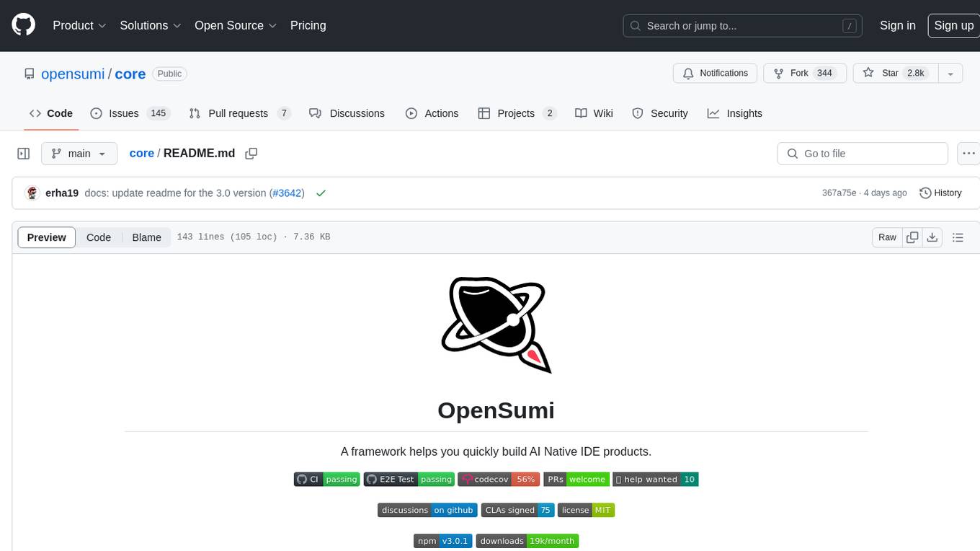980x551 pixels.
Task: Select the Blame view
Action: (146, 237)
